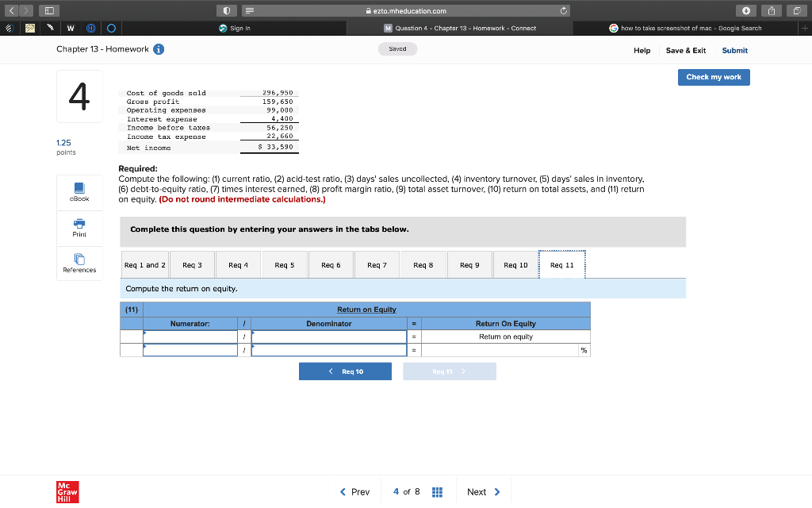812x508 pixels.
Task: Switch to the Req 5 tab
Action: click(284, 264)
